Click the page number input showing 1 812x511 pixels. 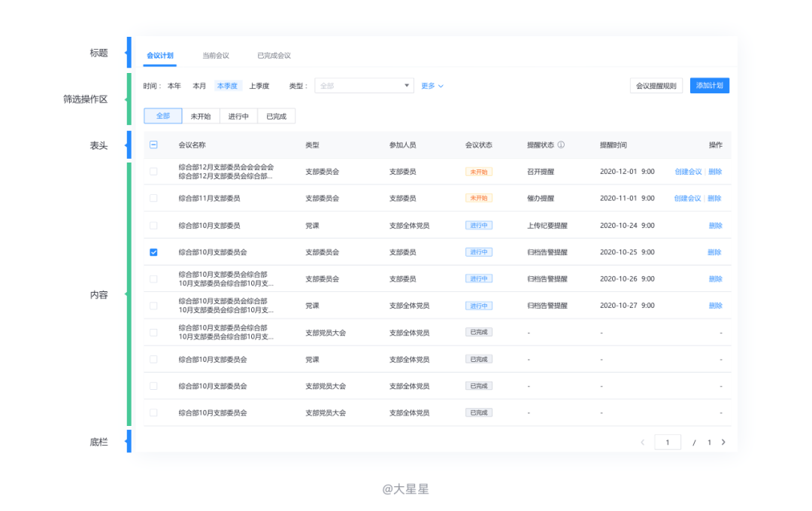coord(668,442)
